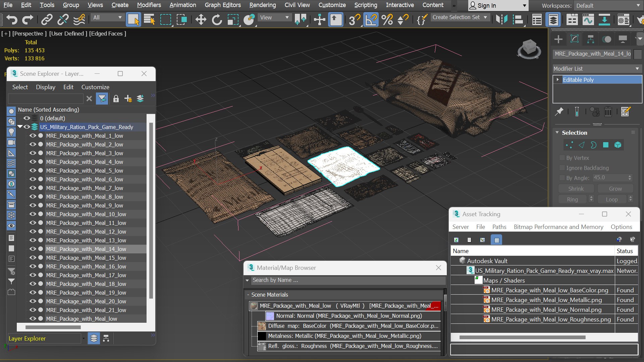Click the Sign In button

coord(498,6)
